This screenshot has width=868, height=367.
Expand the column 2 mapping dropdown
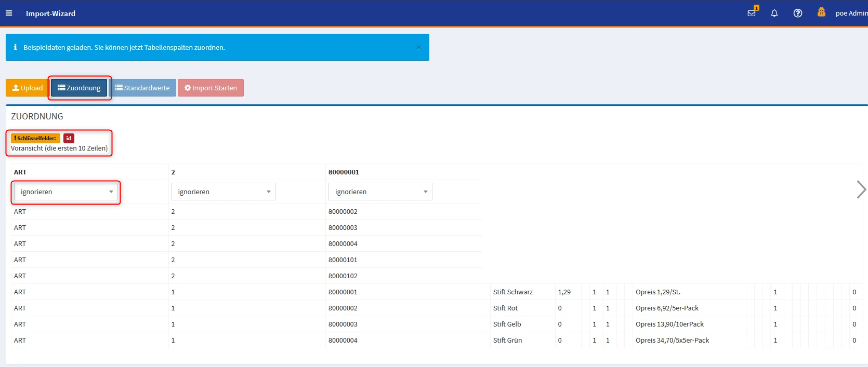pyautogui.click(x=223, y=192)
